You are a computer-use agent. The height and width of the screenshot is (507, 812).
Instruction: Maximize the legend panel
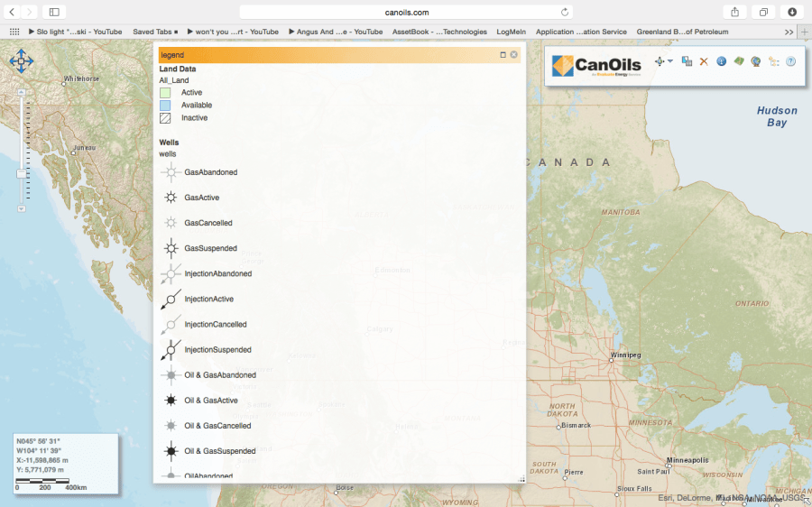tap(503, 55)
